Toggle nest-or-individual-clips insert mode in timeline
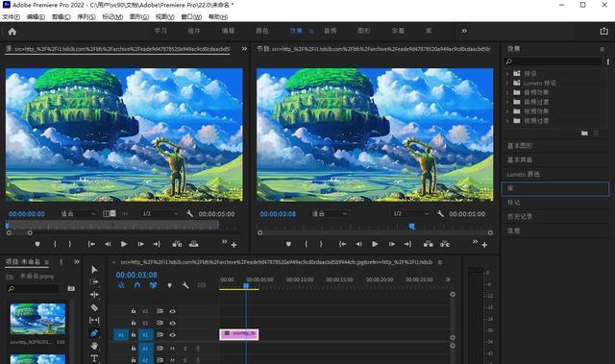The height and width of the screenshot is (364, 615). tap(121, 285)
